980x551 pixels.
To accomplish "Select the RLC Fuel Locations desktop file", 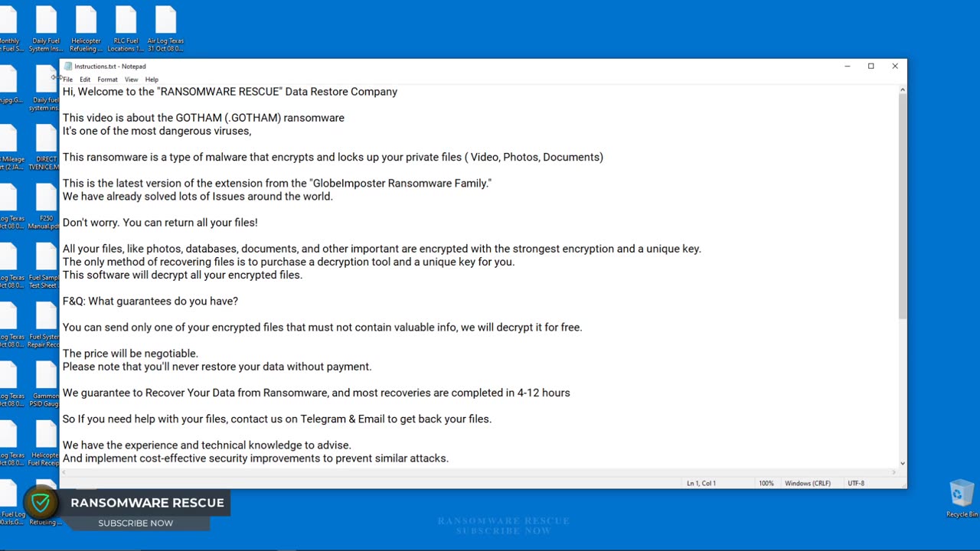I will tap(126, 29).
